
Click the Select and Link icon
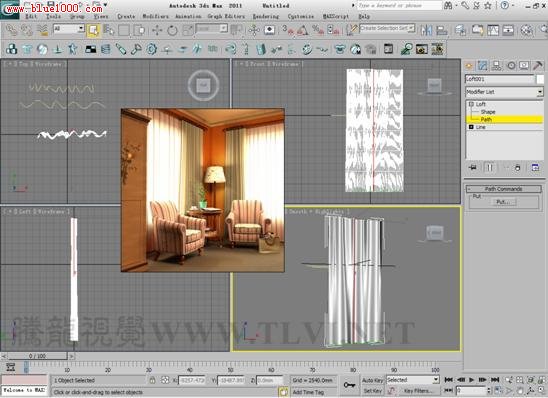tap(11, 30)
